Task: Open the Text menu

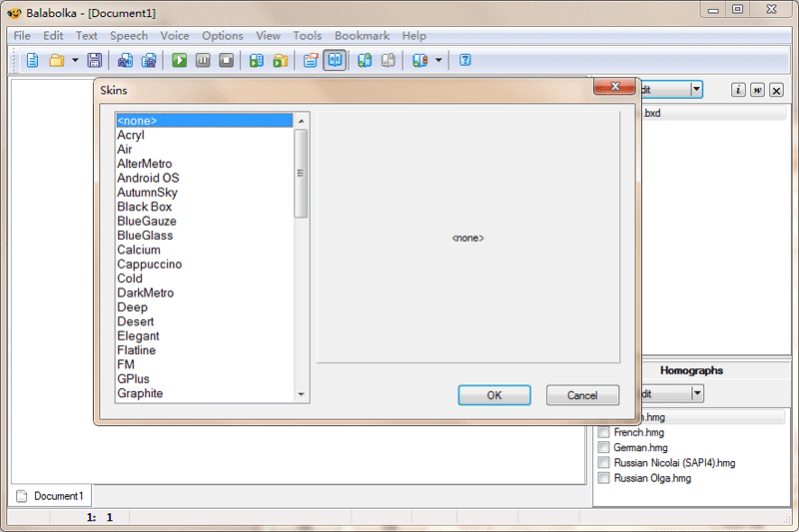Action: coord(87,36)
